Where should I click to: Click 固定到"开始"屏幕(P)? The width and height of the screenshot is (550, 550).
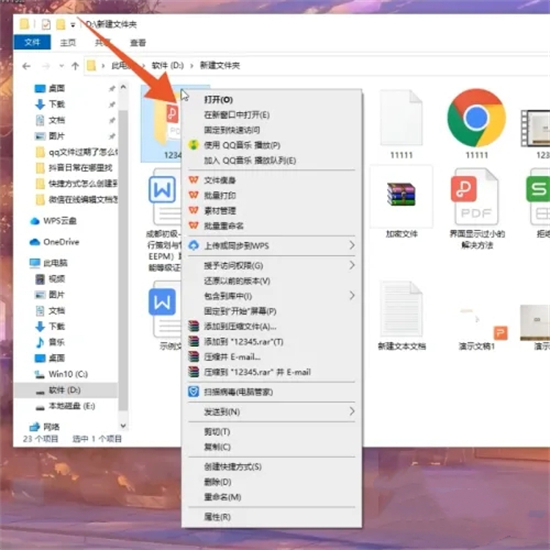click(x=271, y=311)
